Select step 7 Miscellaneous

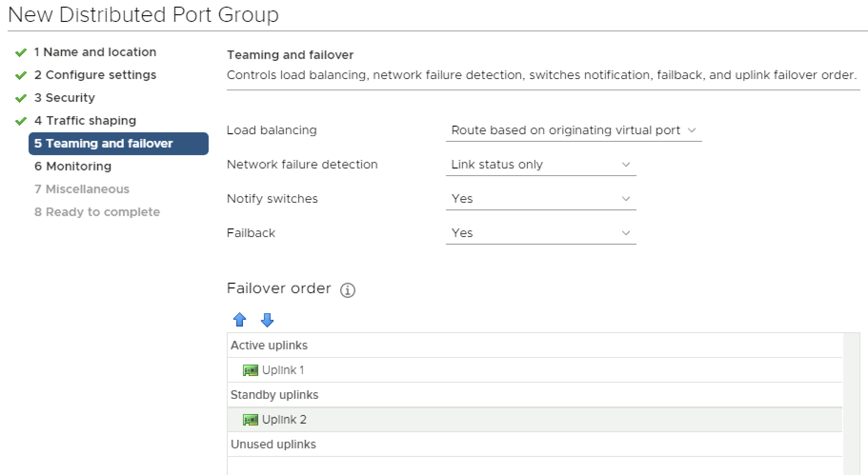[81, 189]
